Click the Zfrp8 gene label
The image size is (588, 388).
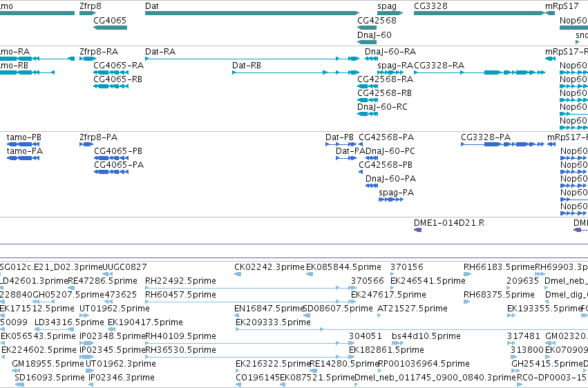point(91,6)
